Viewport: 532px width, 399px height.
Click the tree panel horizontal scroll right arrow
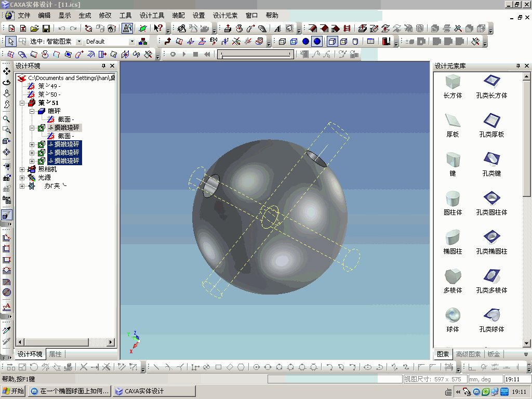click(x=111, y=342)
